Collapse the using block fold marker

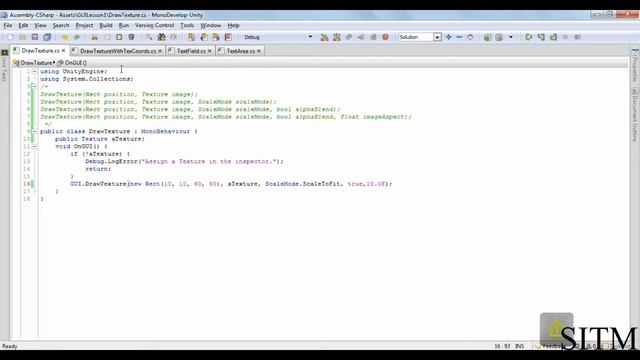(34, 71)
